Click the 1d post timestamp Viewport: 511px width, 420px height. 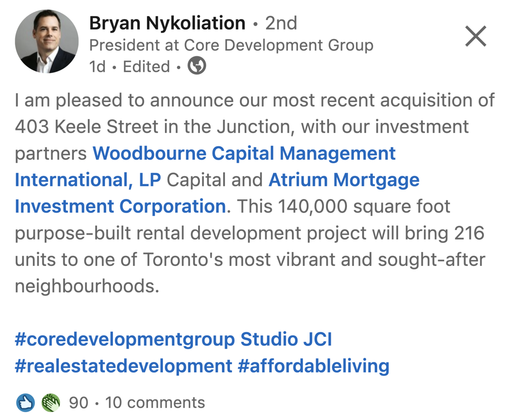pos(97,67)
